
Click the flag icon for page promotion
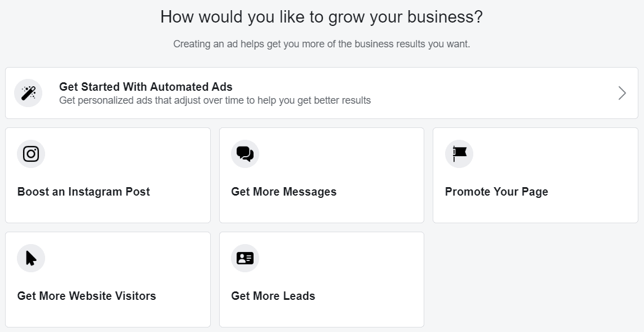(459, 154)
